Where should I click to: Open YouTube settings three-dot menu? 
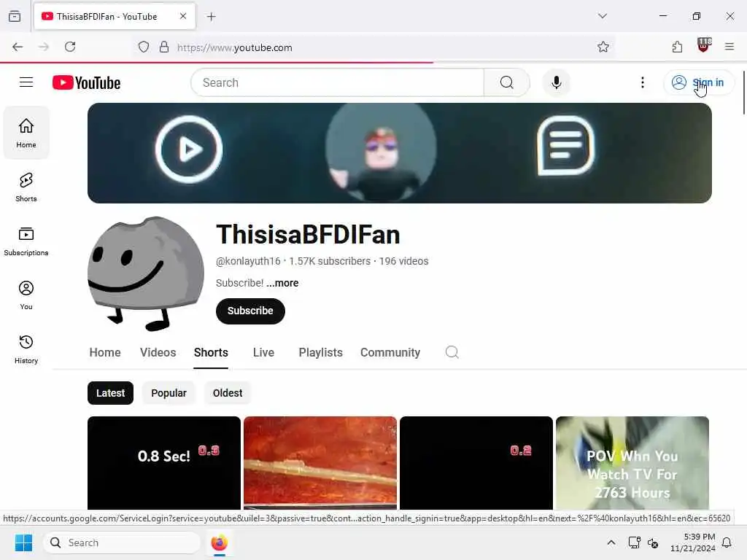[x=642, y=82]
